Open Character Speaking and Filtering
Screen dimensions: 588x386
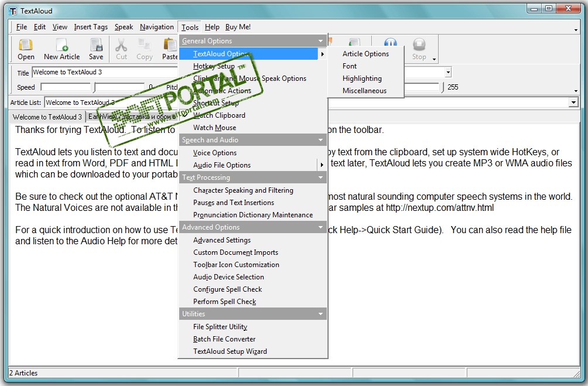point(253,190)
